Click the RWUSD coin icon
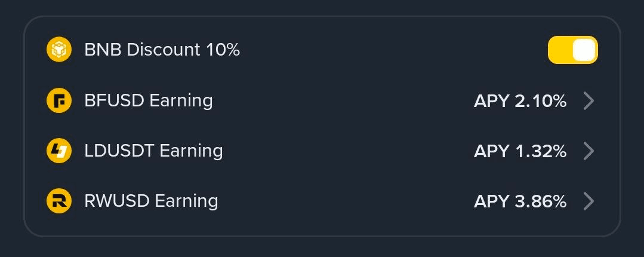 59,201
